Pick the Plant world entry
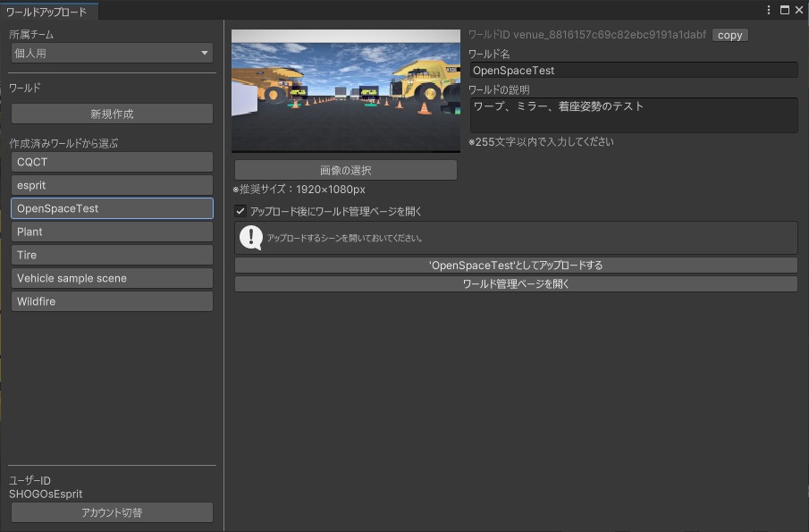 (x=112, y=232)
